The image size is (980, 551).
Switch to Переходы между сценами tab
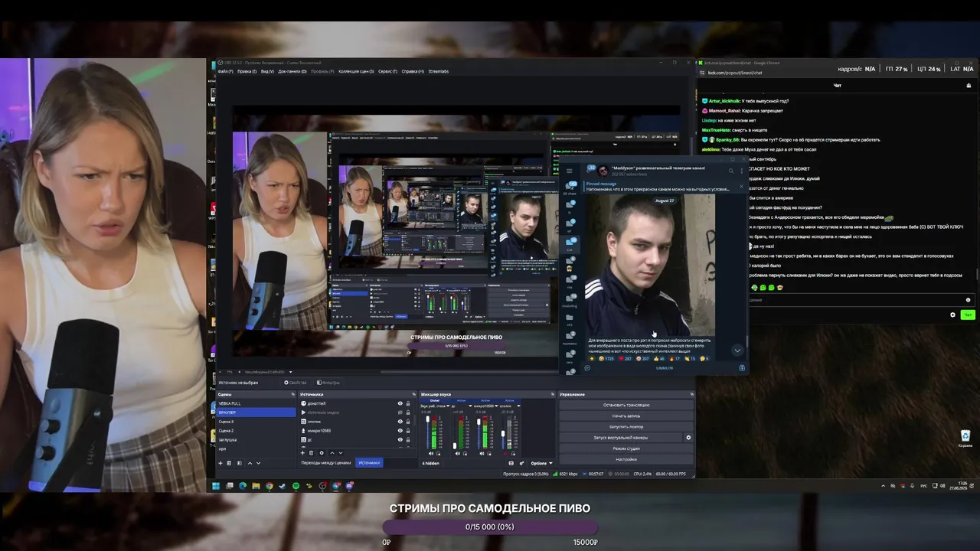(326, 463)
